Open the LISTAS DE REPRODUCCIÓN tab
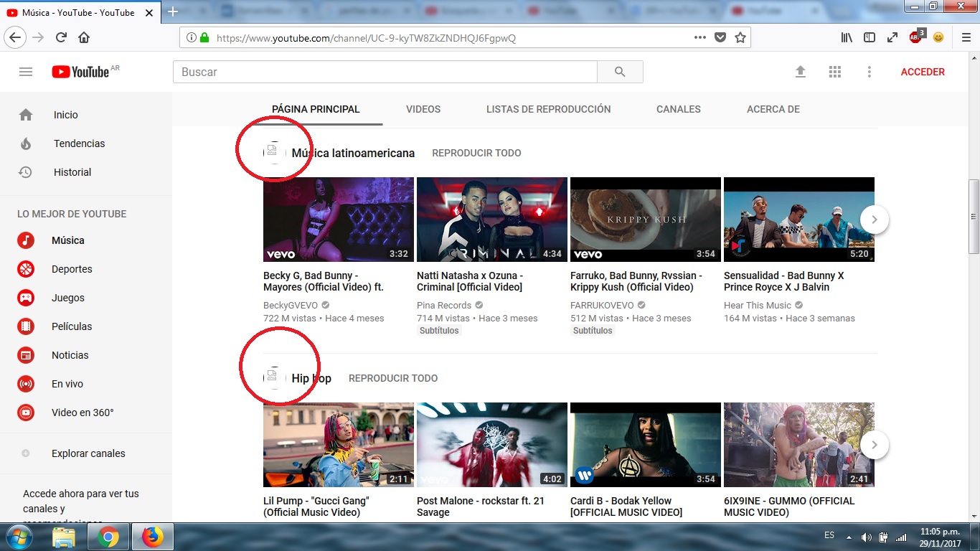This screenshot has height=551, width=980. 548,109
